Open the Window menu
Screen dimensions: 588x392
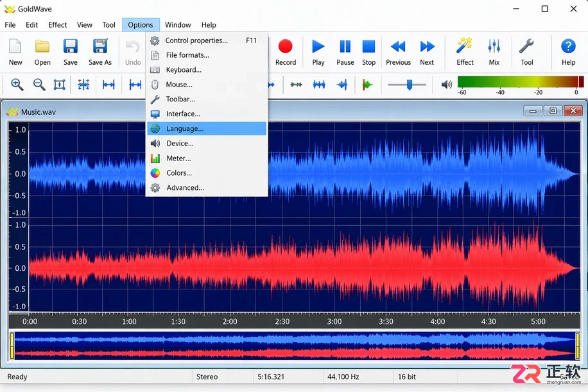[x=178, y=25]
